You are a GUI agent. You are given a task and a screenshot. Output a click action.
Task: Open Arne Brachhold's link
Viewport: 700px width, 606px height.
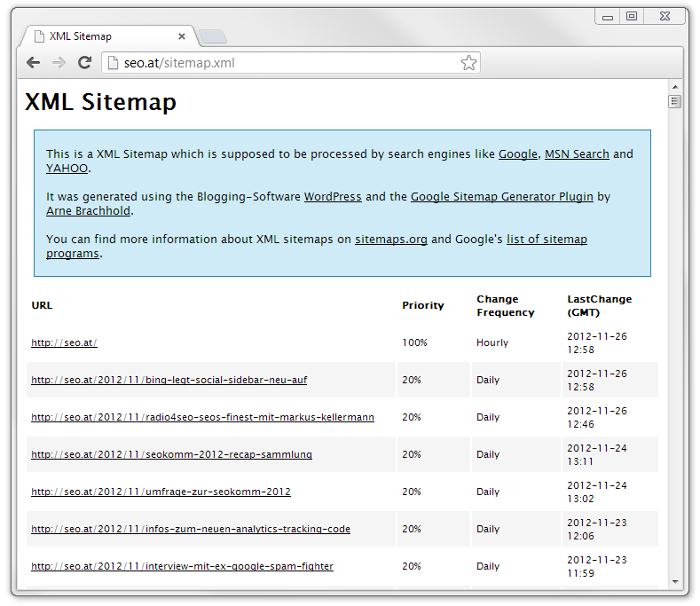click(88, 211)
